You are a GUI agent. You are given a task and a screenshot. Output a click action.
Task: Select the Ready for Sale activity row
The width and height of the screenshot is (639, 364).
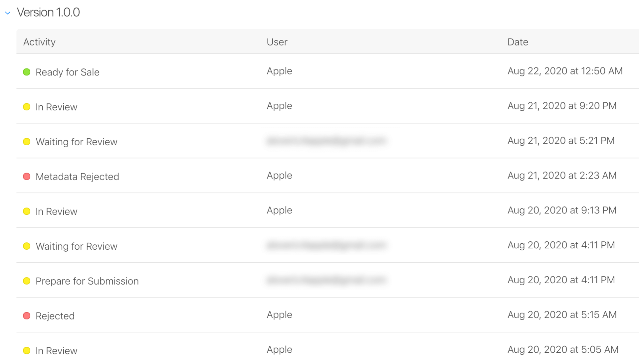pos(68,72)
